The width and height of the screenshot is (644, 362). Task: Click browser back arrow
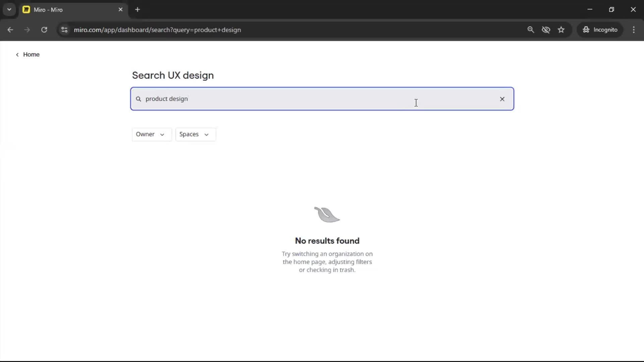click(10, 29)
